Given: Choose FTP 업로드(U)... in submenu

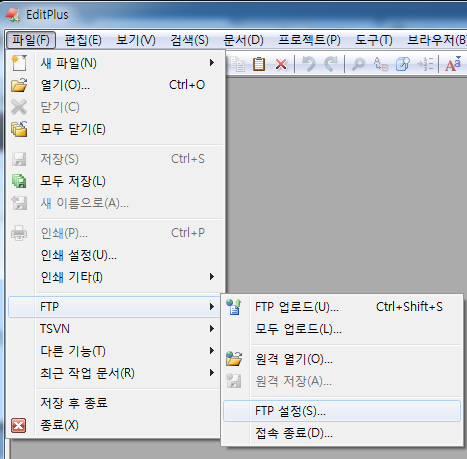Looking at the screenshot, I should click(x=342, y=307).
